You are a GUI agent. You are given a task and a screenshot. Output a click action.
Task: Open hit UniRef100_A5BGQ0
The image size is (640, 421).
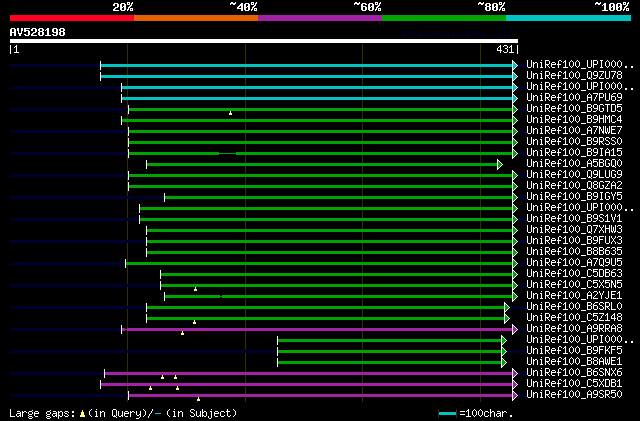pos(574,164)
